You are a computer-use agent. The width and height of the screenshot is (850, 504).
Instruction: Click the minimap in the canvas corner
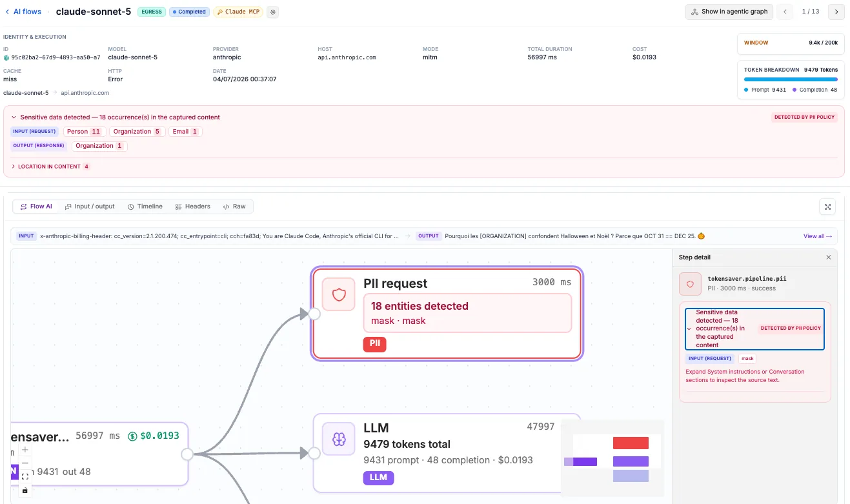[612, 458]
